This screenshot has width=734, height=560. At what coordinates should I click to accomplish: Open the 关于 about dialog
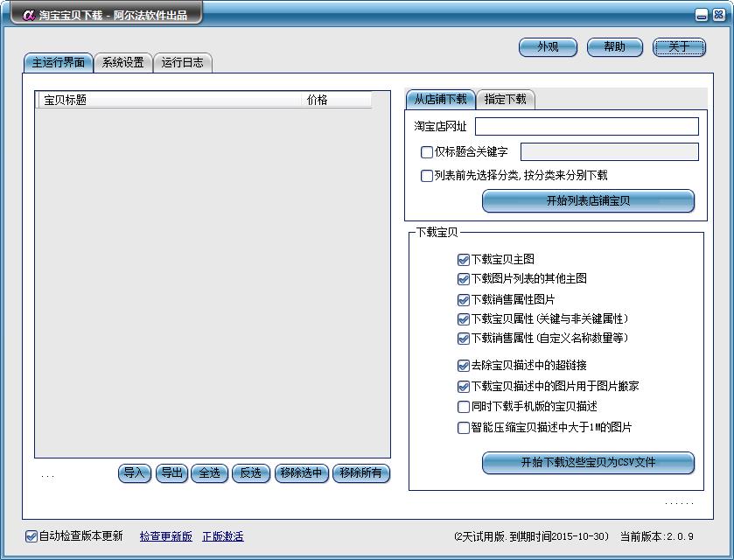tap(679, 47)
